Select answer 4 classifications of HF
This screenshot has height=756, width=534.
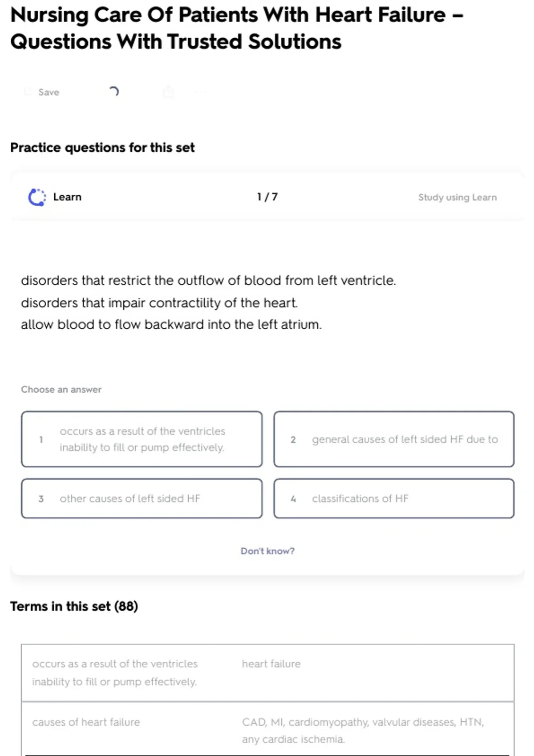pos(394,499)
